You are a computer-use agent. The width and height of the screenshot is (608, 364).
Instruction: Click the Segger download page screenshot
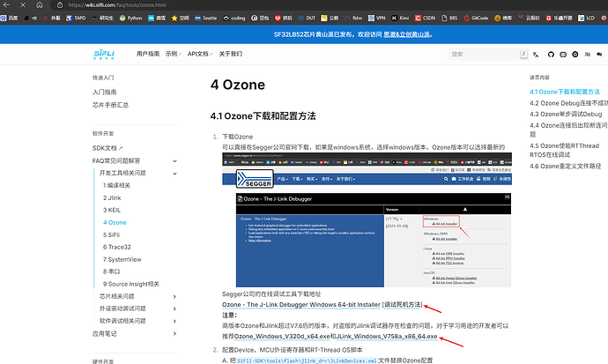(367, 219)
